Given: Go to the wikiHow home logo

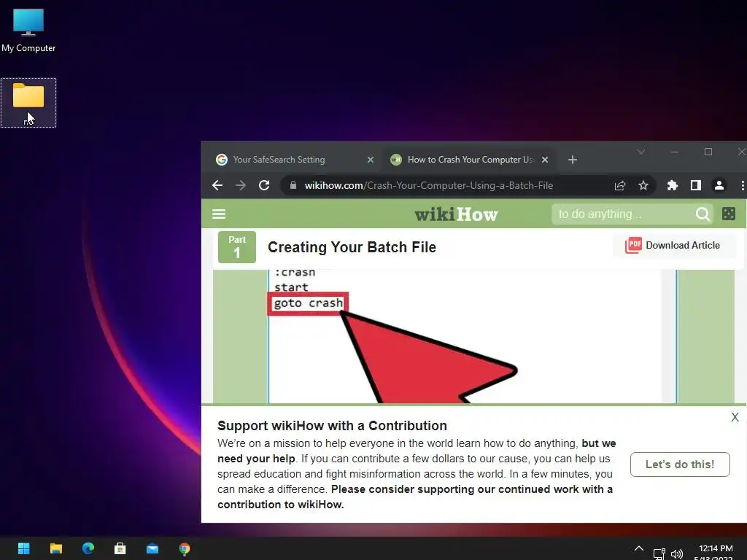Looking at the screenshot, I should point(456,214).
